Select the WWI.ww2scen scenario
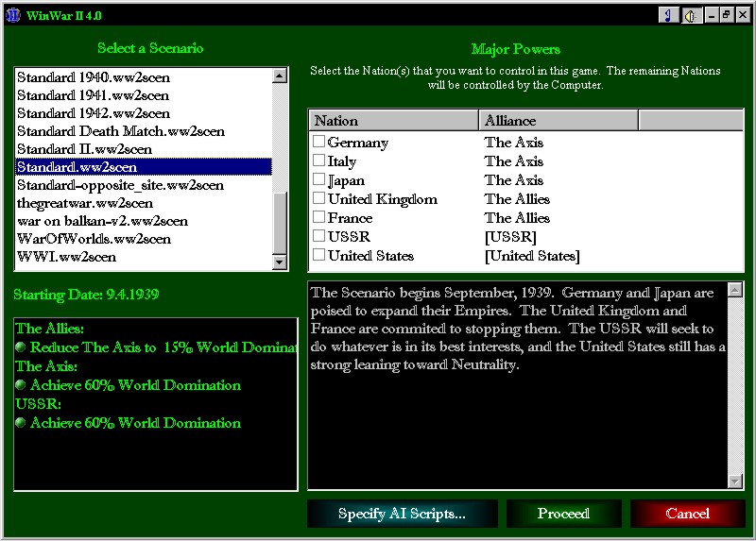This screenshot has height=541, width=756. [144, 257]
